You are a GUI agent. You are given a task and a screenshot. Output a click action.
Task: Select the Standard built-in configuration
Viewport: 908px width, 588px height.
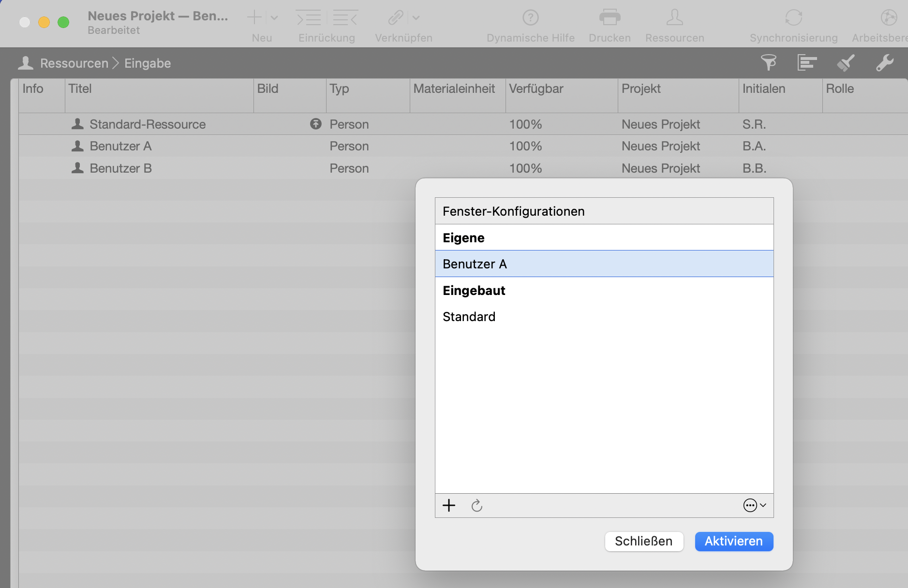pos(604,317)
